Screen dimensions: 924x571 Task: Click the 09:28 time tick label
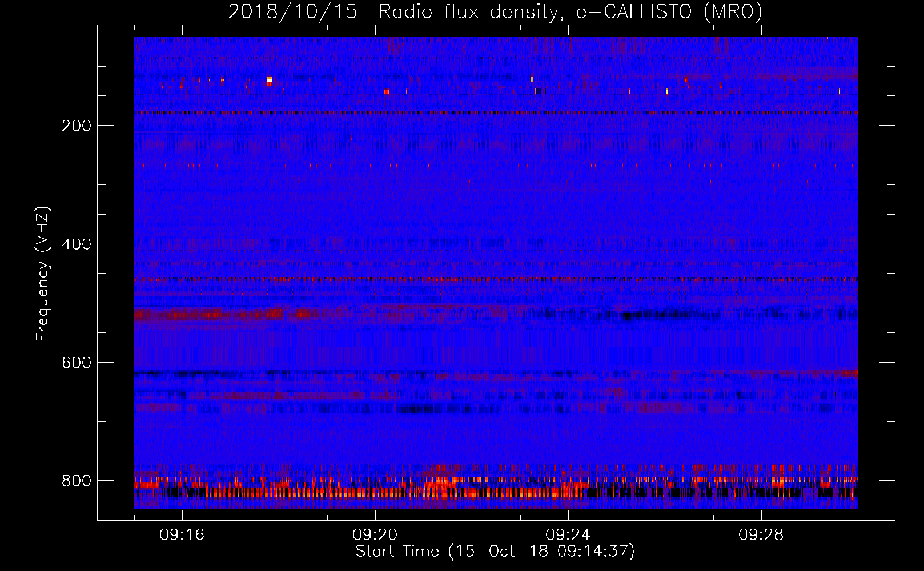tap(761, 535)
